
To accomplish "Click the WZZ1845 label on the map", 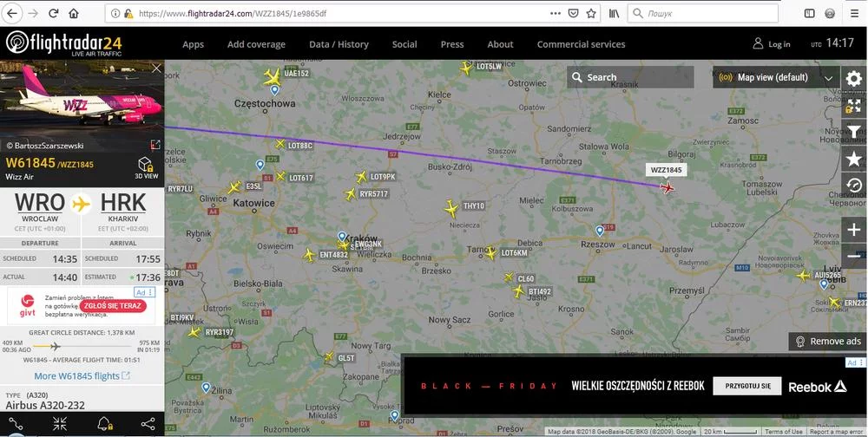I will (x=667, y=170).
